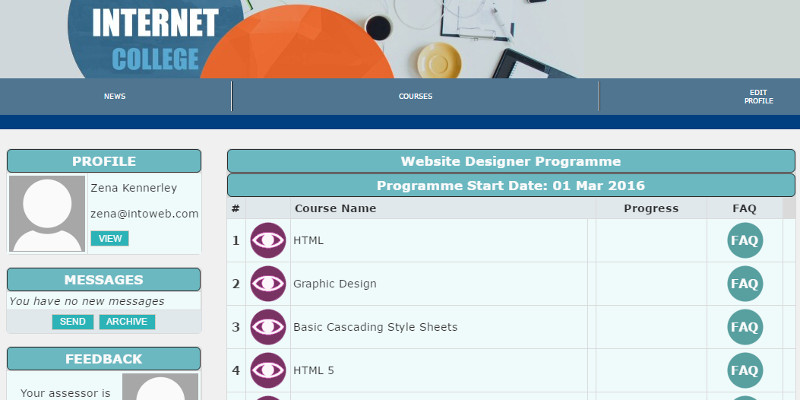800x400 pixels.
Task: Click Basic Cascading Style Sheets course name
Action: [x=375, y=327]
